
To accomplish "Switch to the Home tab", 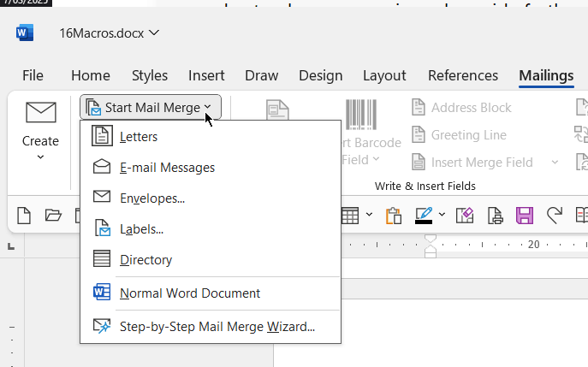I will click(x=91, y=76).
